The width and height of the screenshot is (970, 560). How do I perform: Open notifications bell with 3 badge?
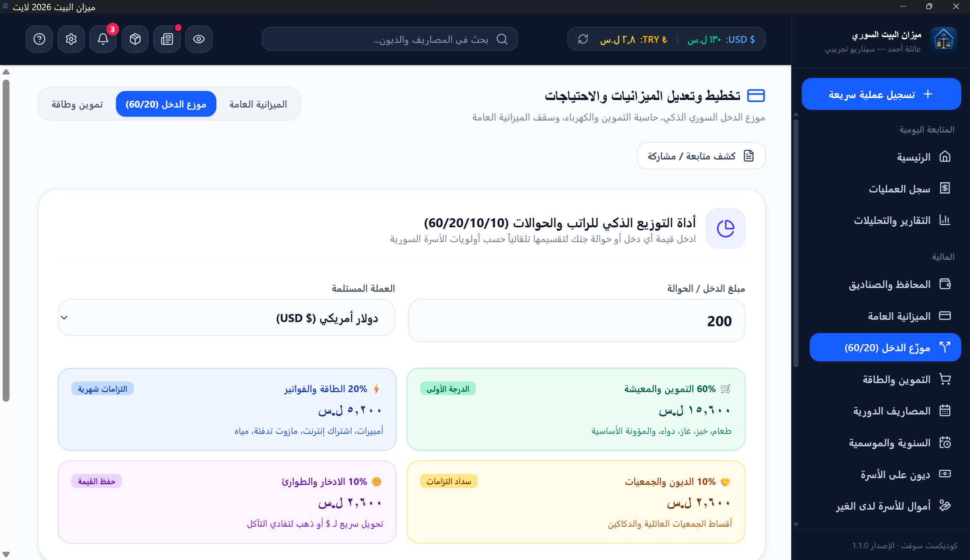click(103, 39)
